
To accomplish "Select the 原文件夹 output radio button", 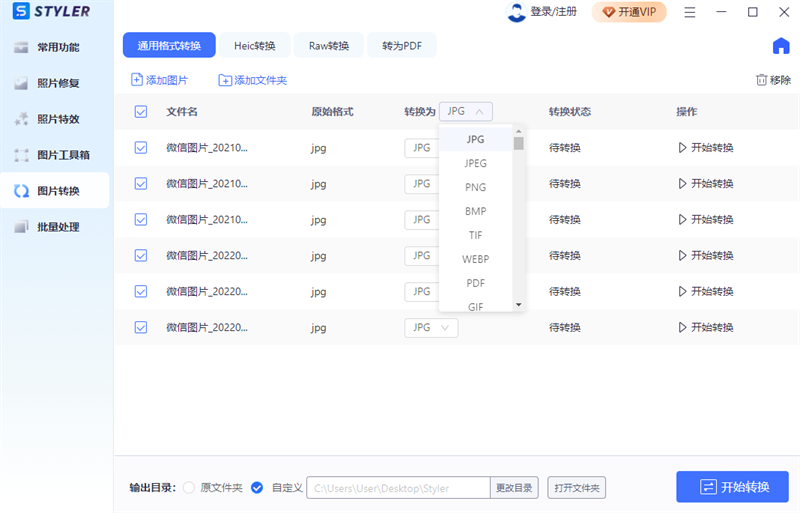I will [x=191, y=487].
